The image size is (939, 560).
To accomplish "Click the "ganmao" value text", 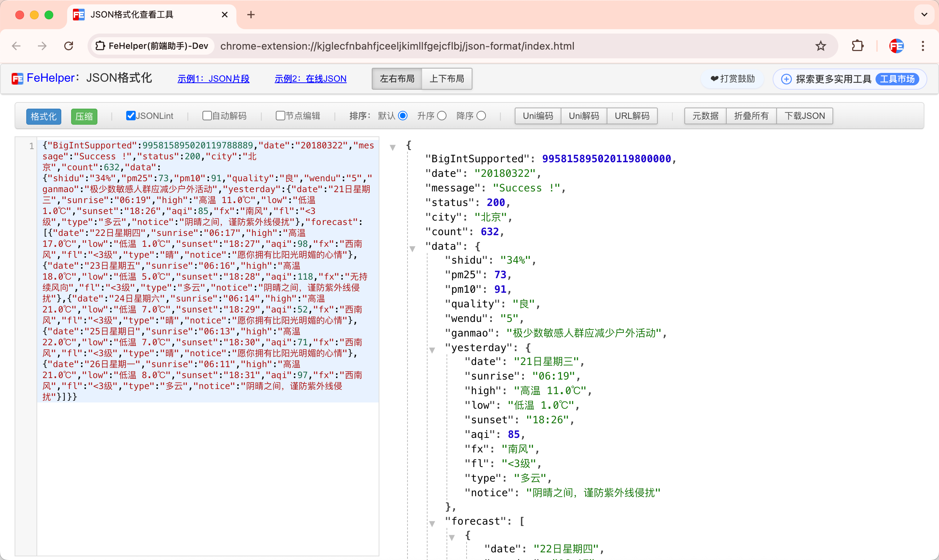I will (584, 333).
